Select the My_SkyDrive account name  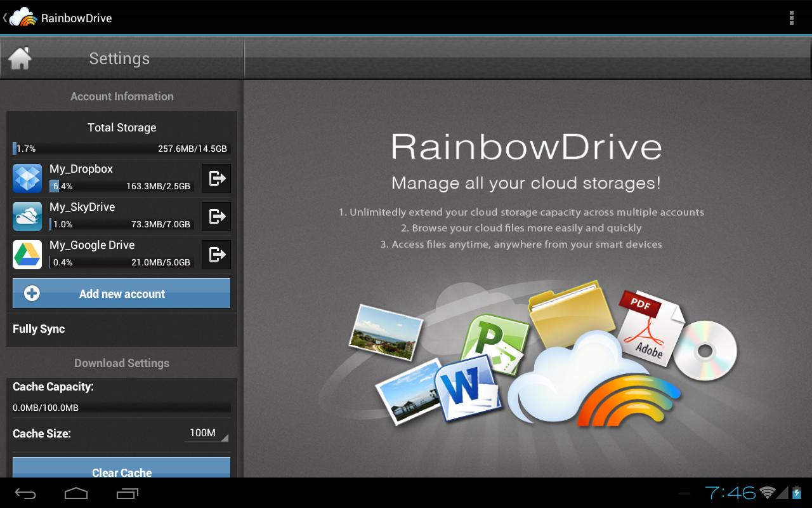click(x=82, y=207)
